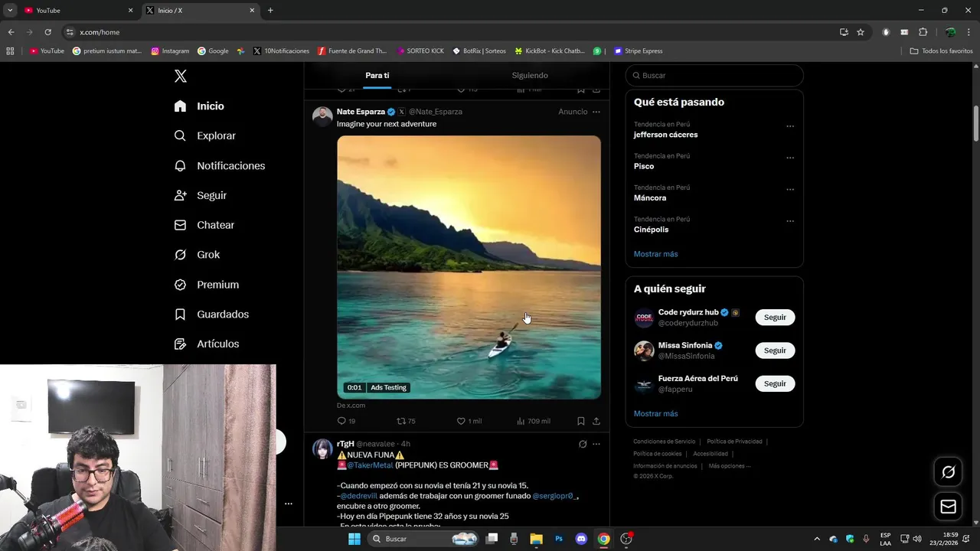This screenshot has width=980, height=551.
Task: Open Notificaciones in sidebar
Action: [220, 165]
